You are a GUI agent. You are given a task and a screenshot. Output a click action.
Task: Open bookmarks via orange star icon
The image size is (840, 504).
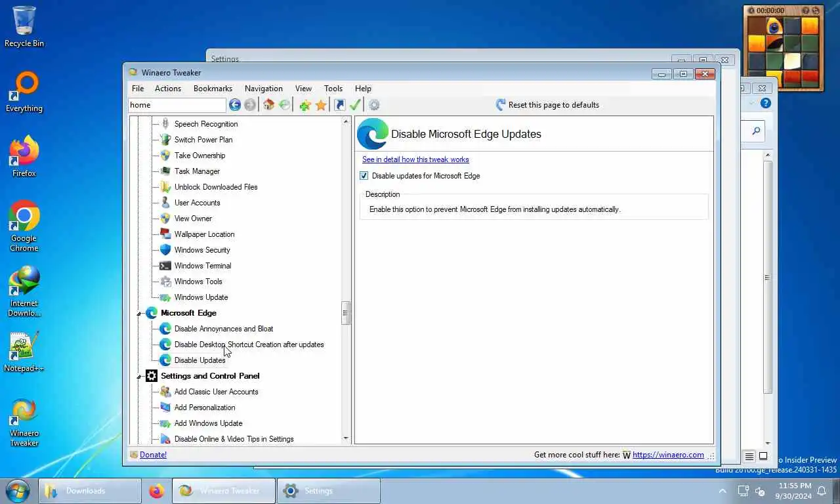coord(321,105)
